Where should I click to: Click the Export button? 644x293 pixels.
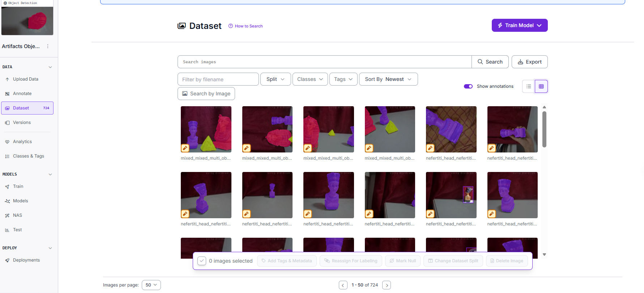pos(529,62)
